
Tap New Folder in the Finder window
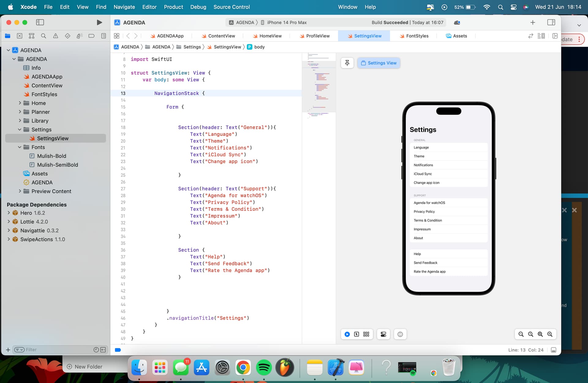(x=85, y=367)
